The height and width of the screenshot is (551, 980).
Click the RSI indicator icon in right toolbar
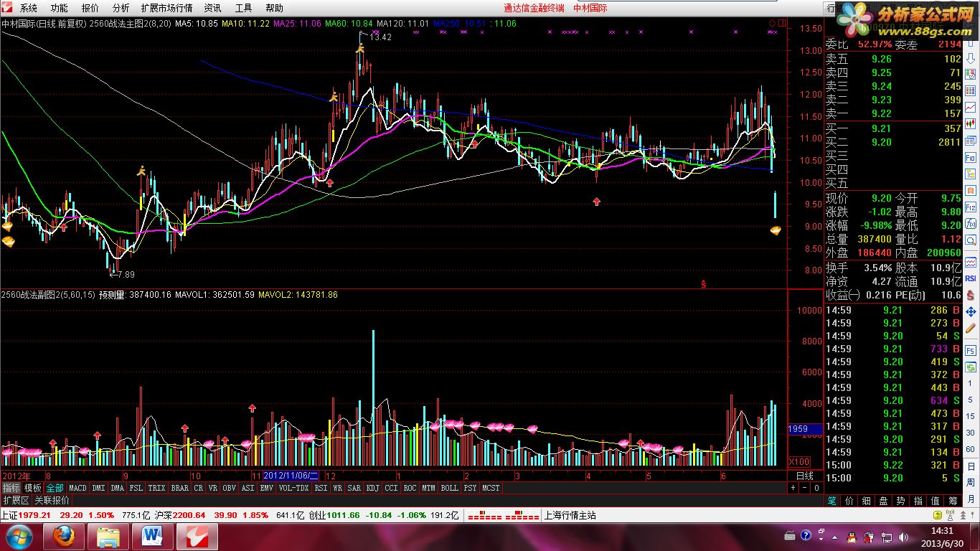970,278
